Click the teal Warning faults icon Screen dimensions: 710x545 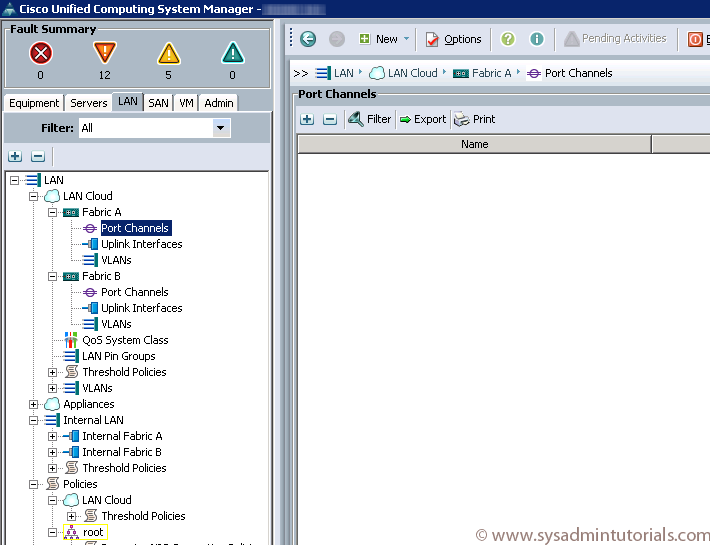pos(233,53)
